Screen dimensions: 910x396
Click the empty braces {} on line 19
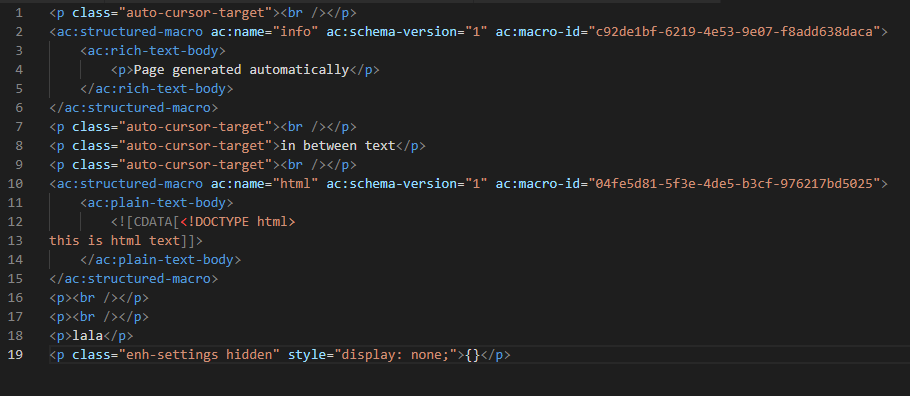coord(472,355)
